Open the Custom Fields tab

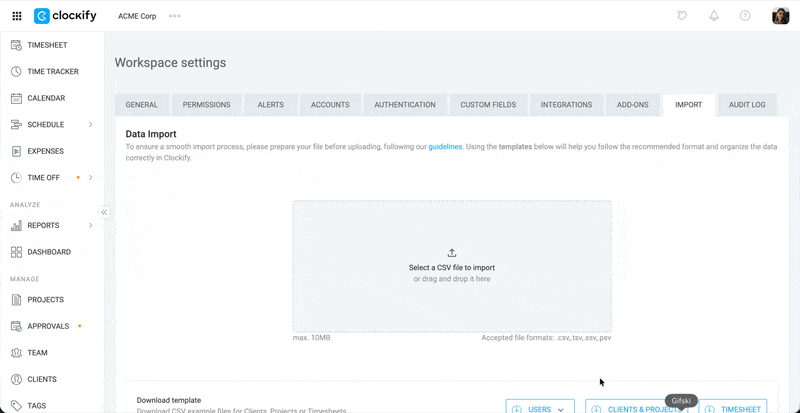(487, 105)
